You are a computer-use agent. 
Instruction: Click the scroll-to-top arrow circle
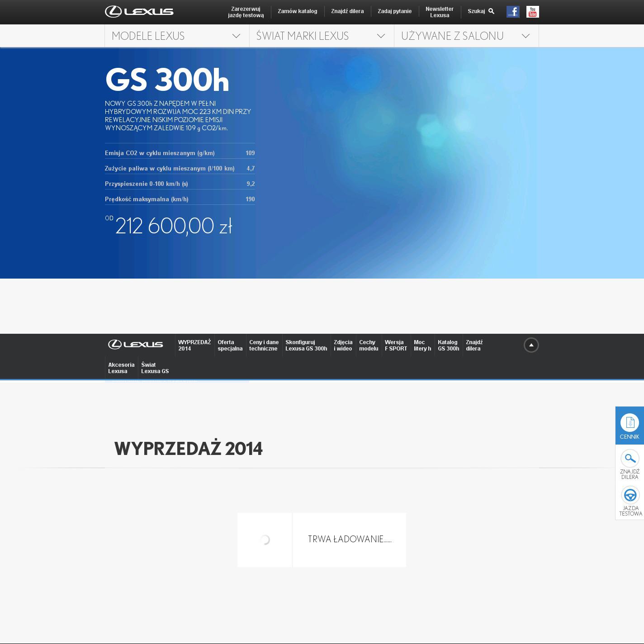point(531,345)
